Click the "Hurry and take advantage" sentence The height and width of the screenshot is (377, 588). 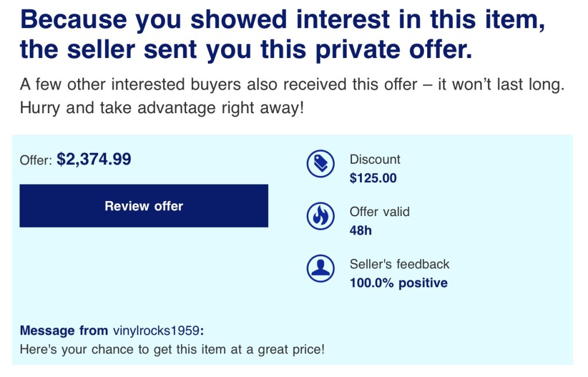(161, 107)
